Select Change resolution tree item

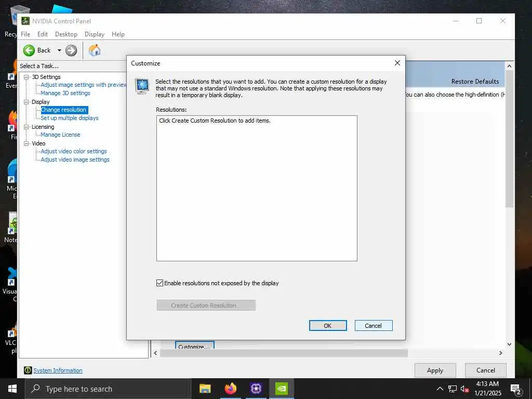pos(64,110)
